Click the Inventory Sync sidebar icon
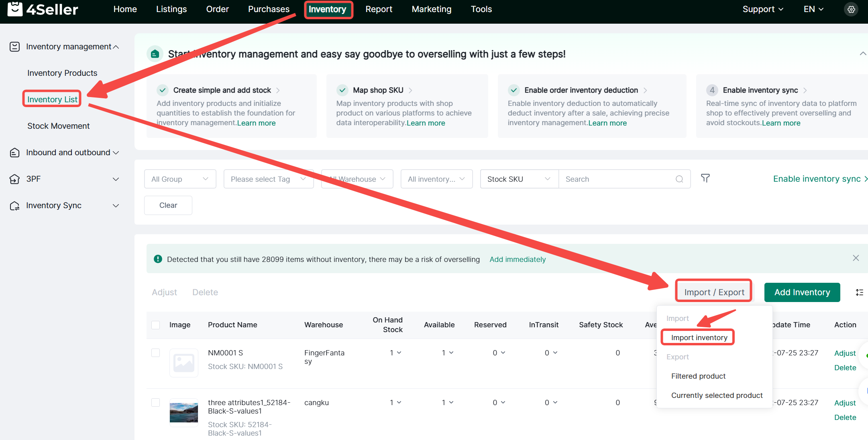868x440 pixels. (14, 206)
